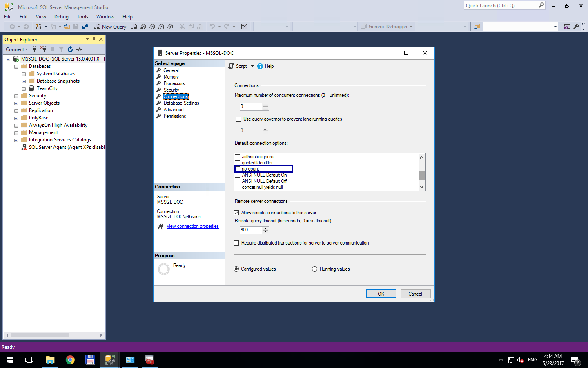Image resolution: width=588 pixels, height=368 pixels.
Task: Open the Windows Start menu
Action: (x=10, y=360)
